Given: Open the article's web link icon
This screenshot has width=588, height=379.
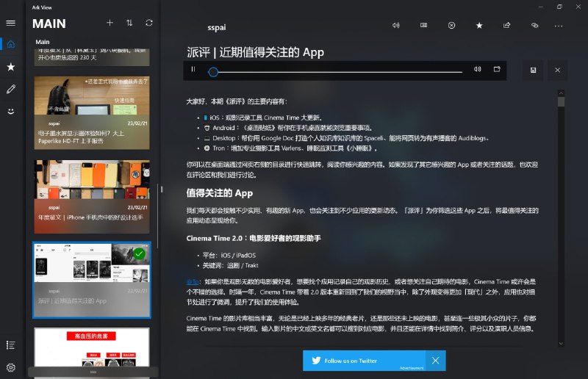Looking at the screenshot, I should coord(534,25).
